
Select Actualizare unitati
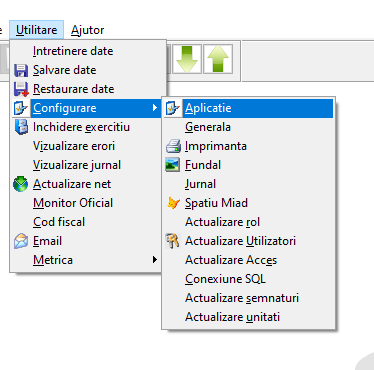[x=248, y=317]
